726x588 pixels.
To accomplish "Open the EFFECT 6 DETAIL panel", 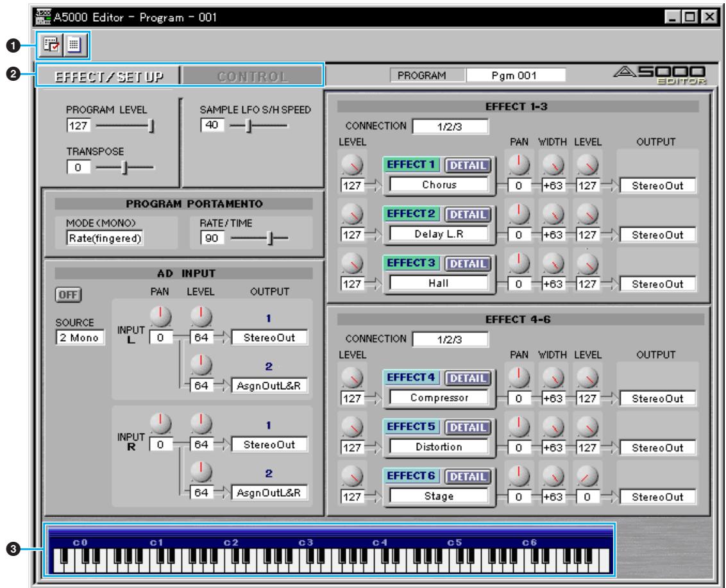I will [468, 476].
